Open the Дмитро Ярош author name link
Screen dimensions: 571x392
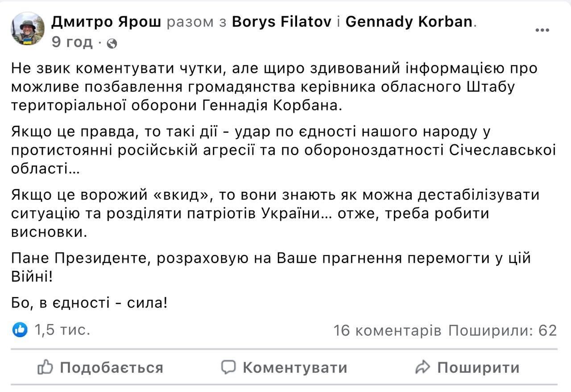[x=106, y=22]
